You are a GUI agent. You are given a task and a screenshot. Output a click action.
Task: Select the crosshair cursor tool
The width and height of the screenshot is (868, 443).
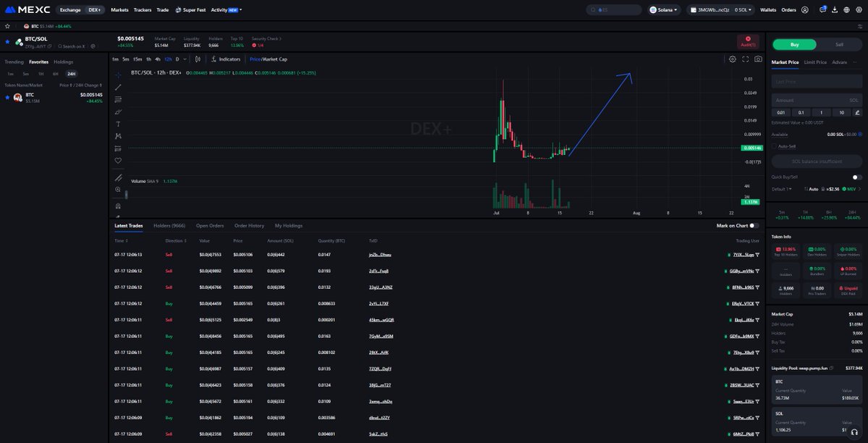coord(118,75)
